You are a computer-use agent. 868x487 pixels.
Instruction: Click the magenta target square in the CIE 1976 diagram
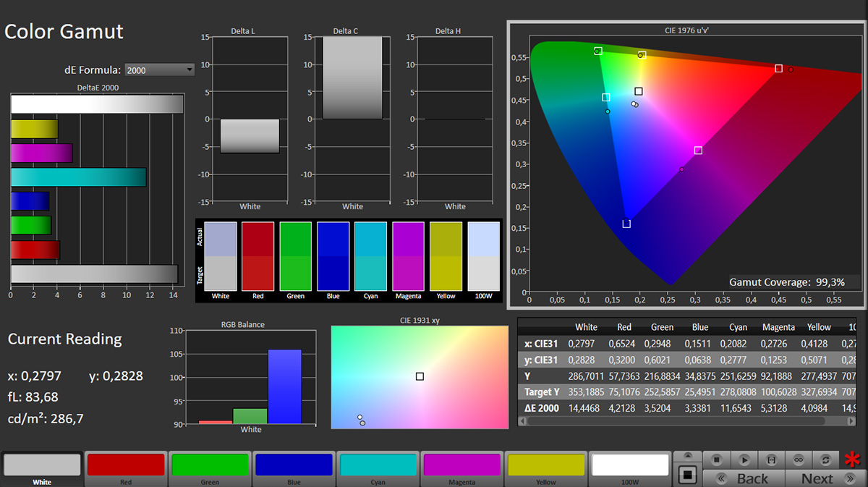click(x=698, y=151)
